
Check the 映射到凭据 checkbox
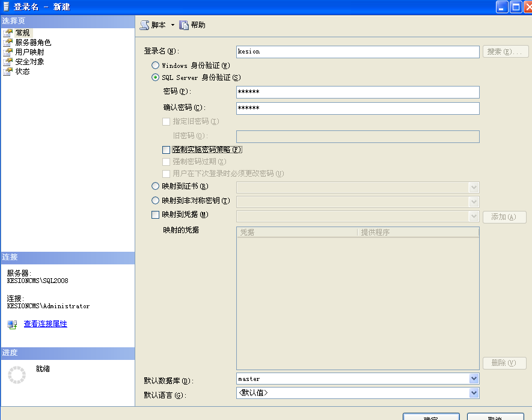pyautogui.click(x=155, y=215)
